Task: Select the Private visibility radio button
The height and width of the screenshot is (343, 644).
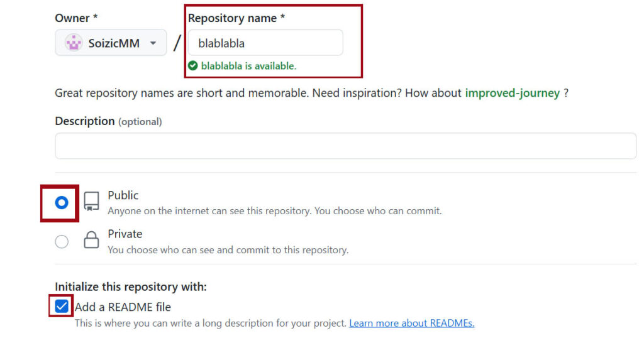Action: pyautogui.click(x=62, y=241)
